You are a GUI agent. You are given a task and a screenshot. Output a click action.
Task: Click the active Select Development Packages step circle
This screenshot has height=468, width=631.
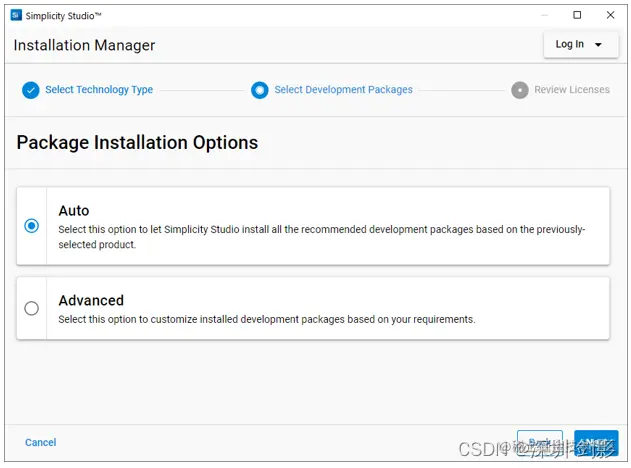click(260, 90)
